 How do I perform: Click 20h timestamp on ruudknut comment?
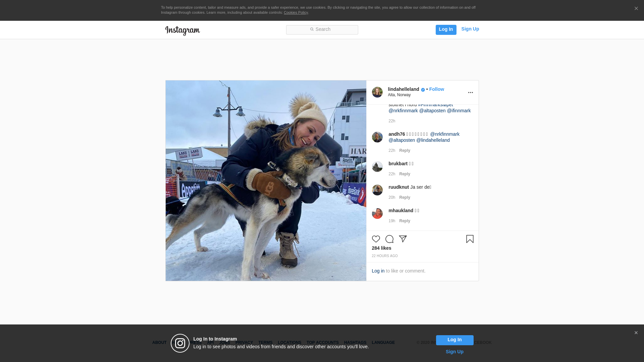(x=392, y=197)
